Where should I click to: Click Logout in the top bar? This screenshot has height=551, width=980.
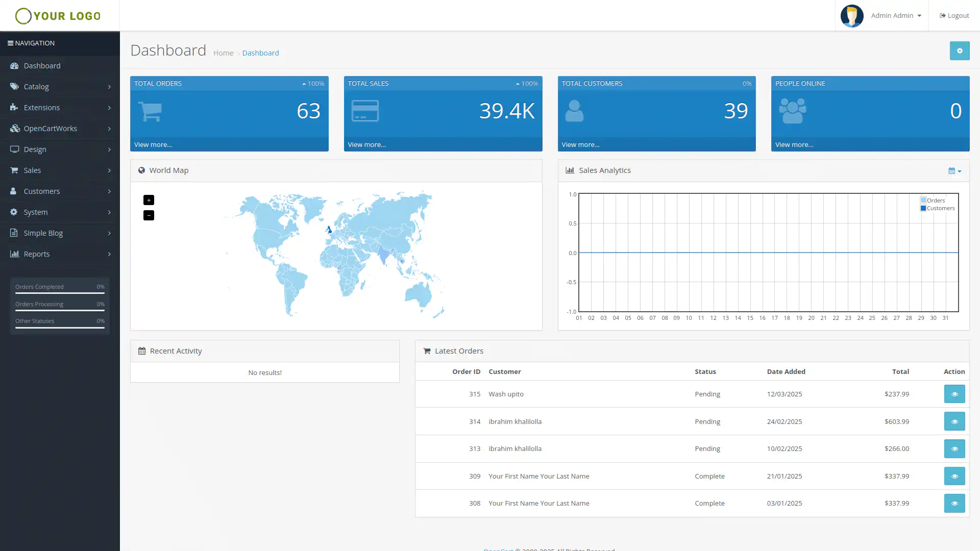[954, 16]
